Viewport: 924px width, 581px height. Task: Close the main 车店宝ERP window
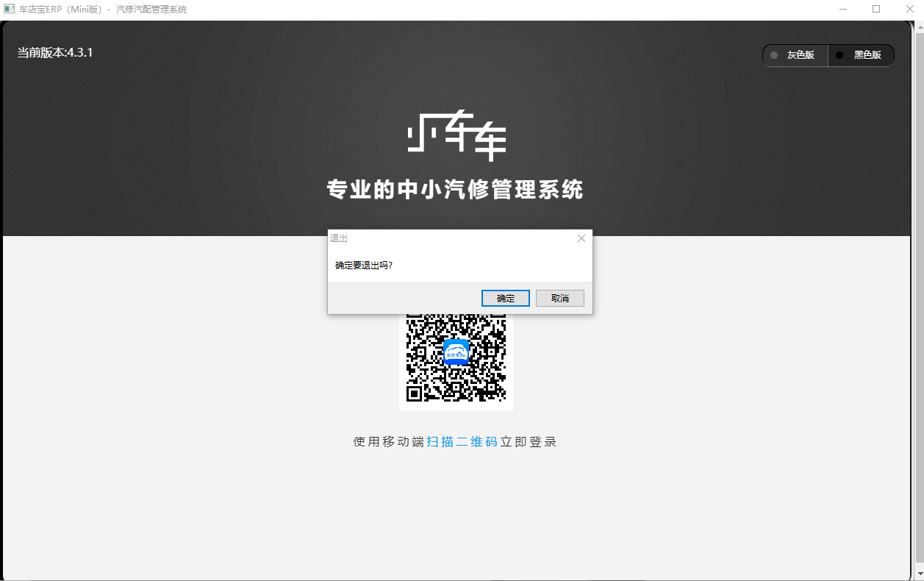(x=909, y=9)
